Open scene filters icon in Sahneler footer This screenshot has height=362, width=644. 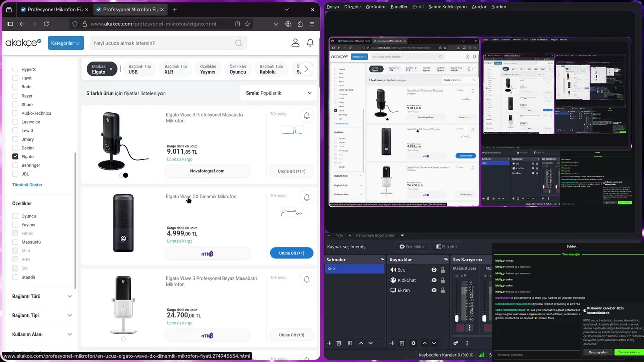[x=350, y=343]
